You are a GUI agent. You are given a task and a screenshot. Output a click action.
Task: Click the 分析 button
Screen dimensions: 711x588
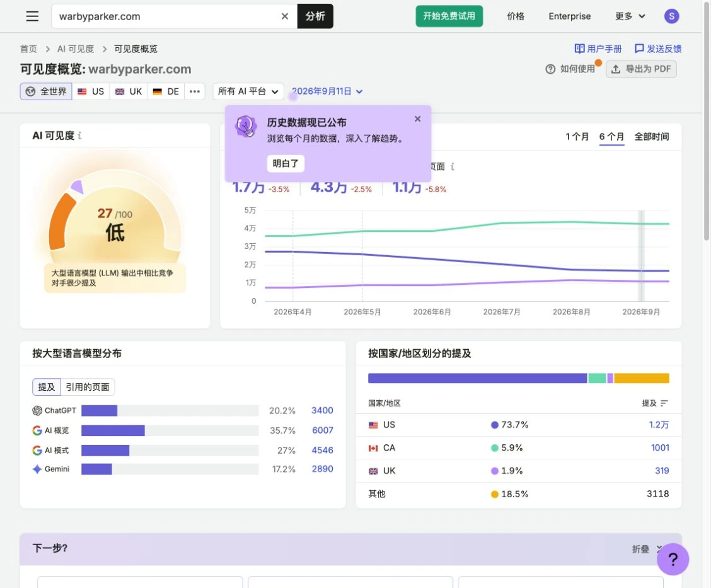315,16
